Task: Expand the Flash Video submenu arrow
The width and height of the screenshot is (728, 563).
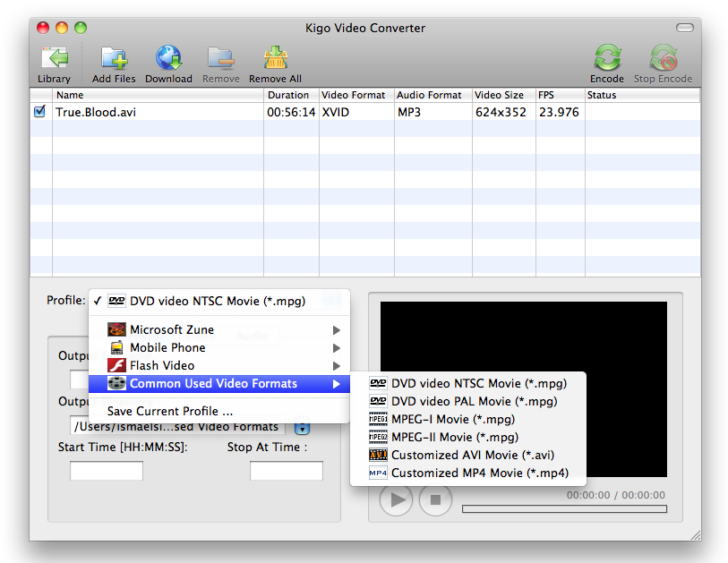Action: 337,366
